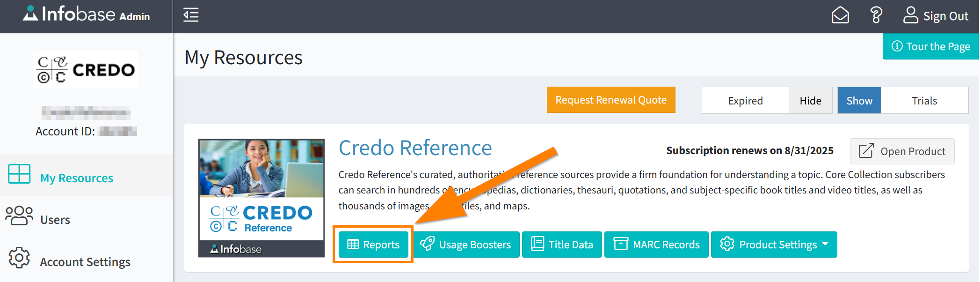Click the Tour the Page info icon

897,46
